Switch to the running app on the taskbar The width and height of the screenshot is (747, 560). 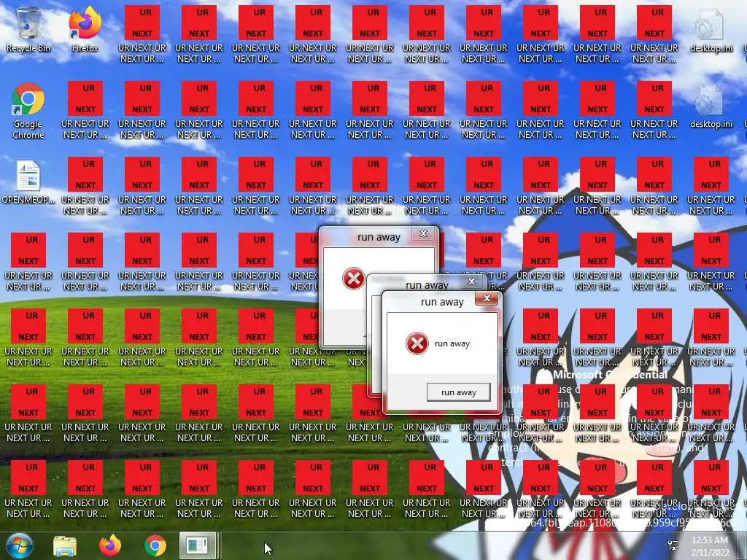(x=198, y=545)
